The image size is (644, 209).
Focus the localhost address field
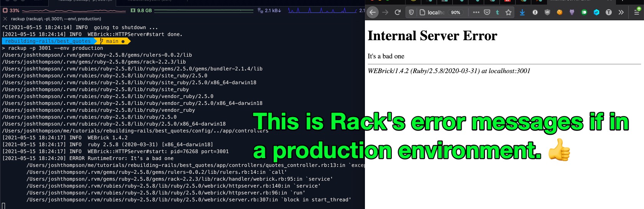click(436, 12)
